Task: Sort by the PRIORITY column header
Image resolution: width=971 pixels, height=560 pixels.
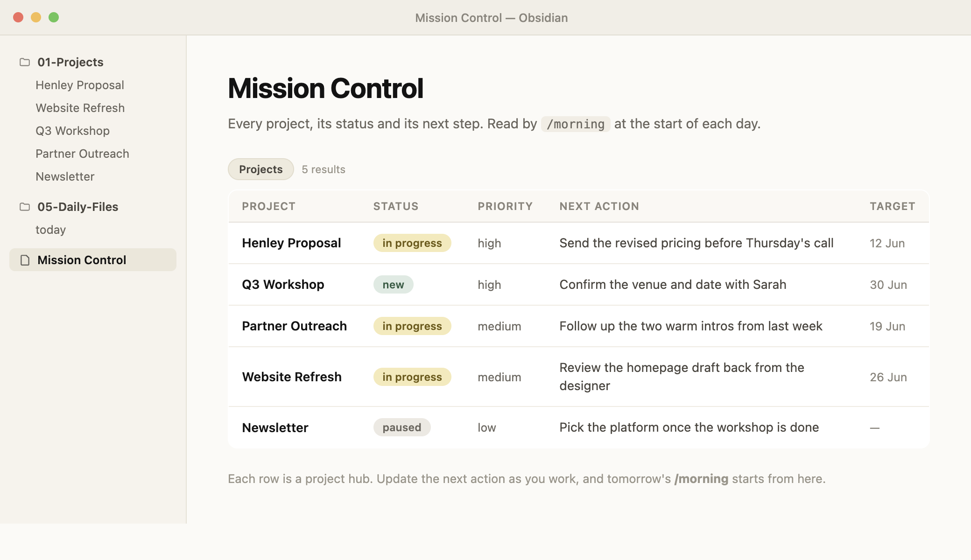Action: pyautogui.click(x=505, y=206)
